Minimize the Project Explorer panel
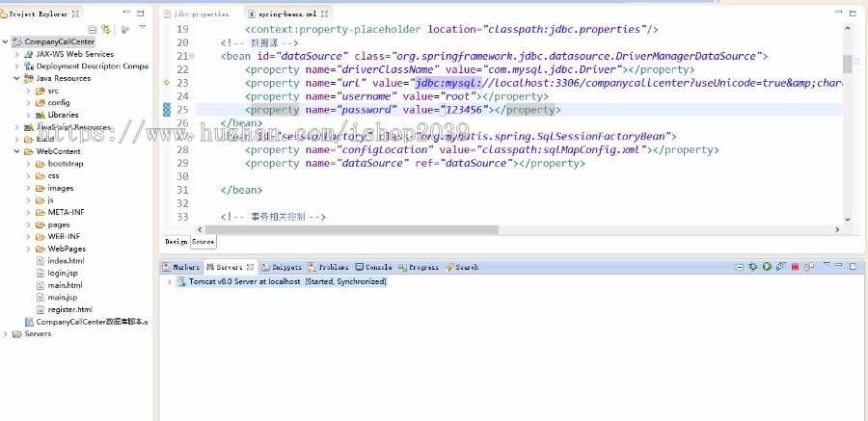The image size is (868, 421). tap(126, 13)
